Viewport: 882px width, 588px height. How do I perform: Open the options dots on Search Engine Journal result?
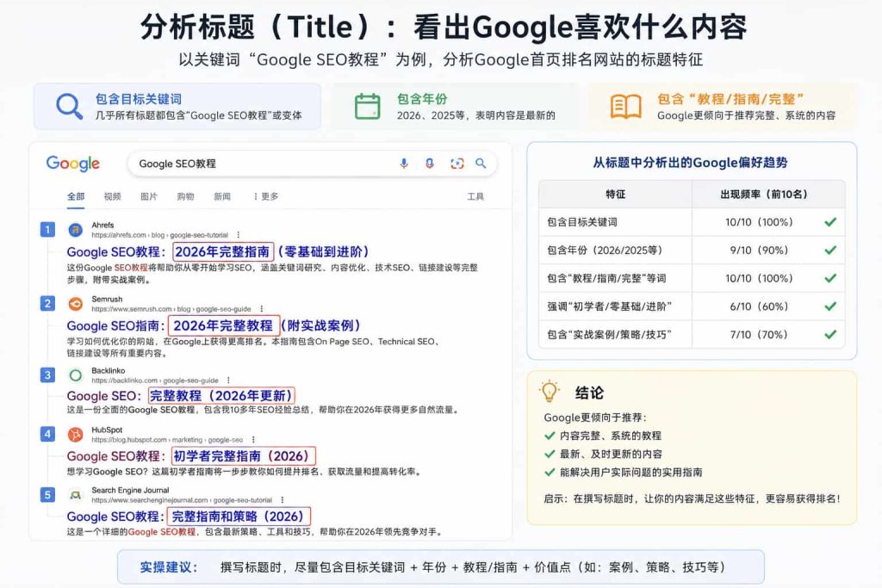click(283, 499)
